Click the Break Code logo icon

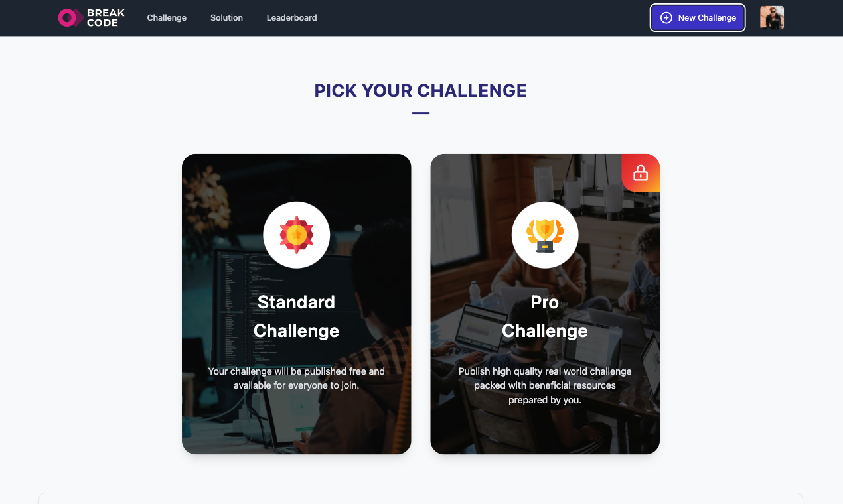point(70,18)
